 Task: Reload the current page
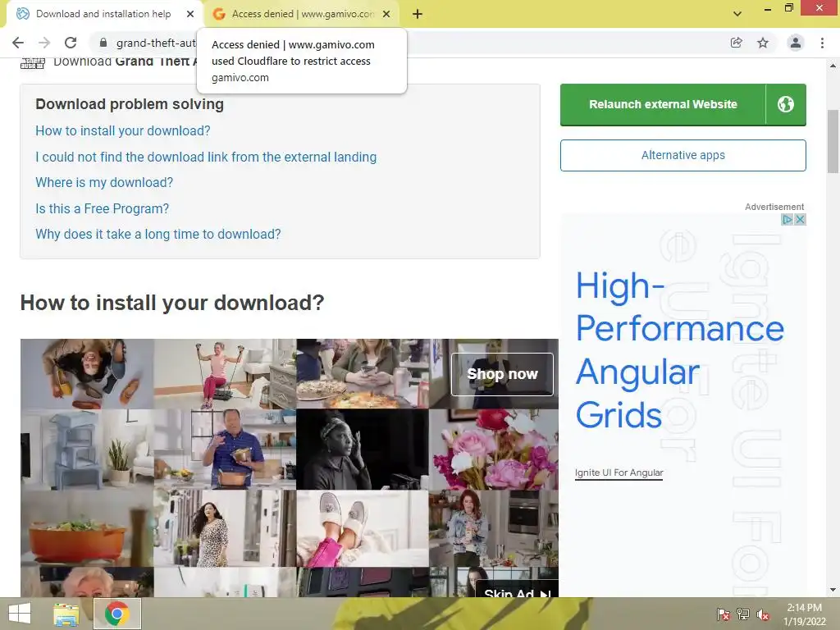point(71,43)
